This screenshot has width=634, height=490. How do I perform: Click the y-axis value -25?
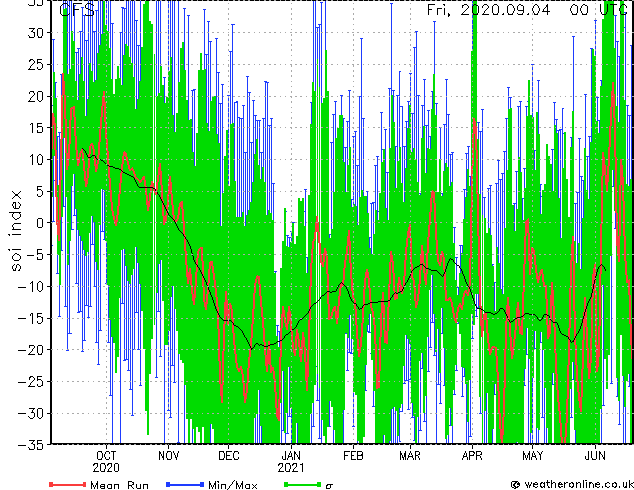pos(31,382)
